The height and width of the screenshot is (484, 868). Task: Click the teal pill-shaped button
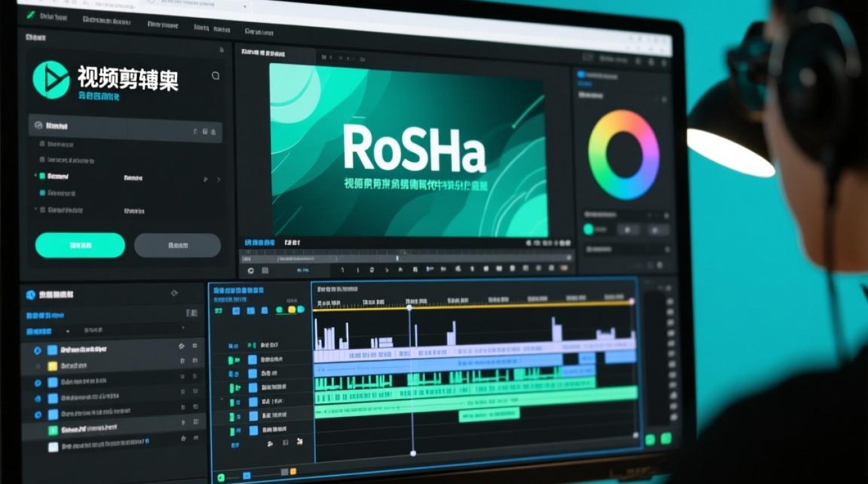coord(80,245)
